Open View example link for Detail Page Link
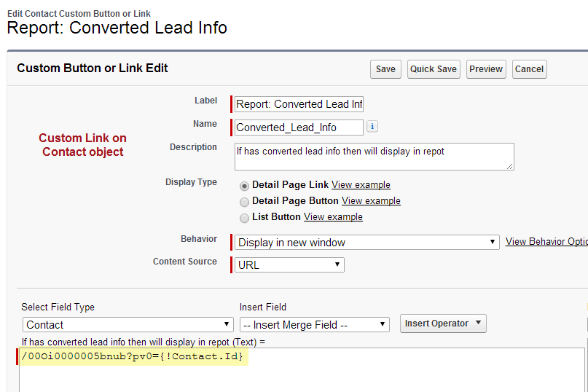Viewport: 588px width, 392px height. (x=361, y=185)
